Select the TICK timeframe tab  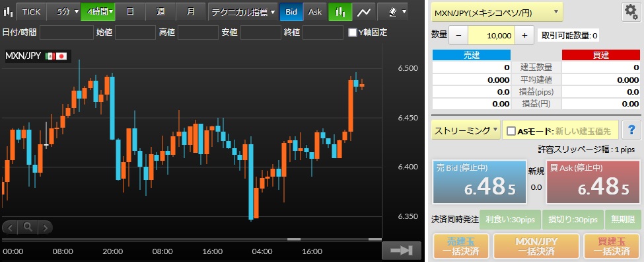(31, 12)
